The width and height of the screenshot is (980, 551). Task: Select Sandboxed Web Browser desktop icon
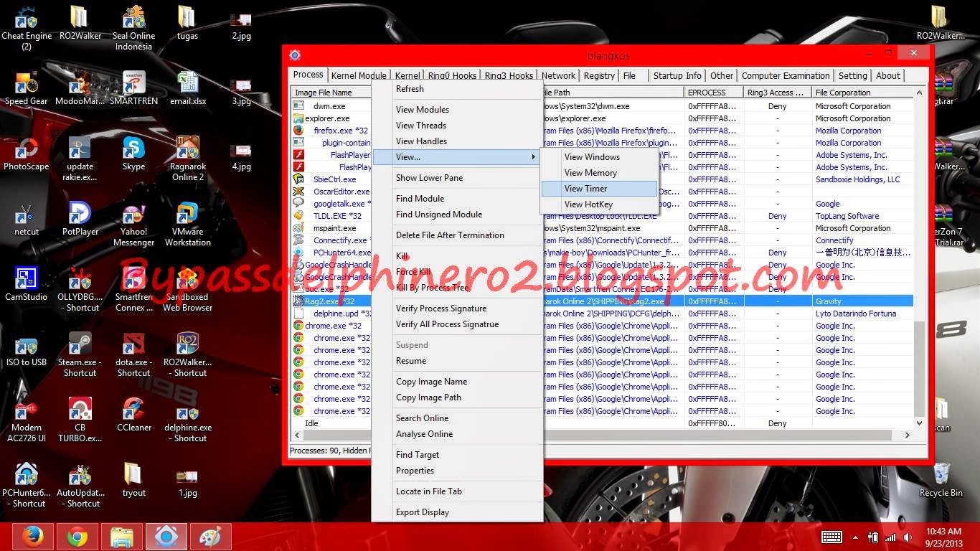[x=187, y=290]
